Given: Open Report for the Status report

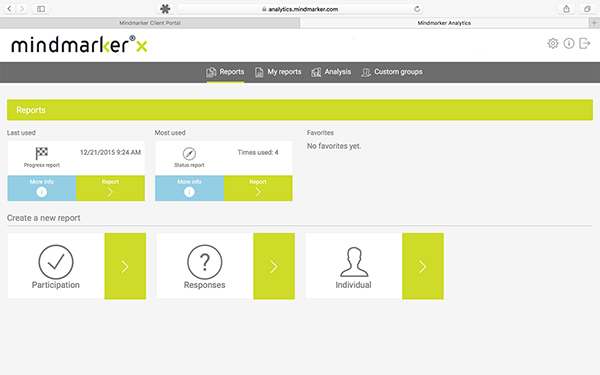Looking at the screenshot, I should pos(258,188).
